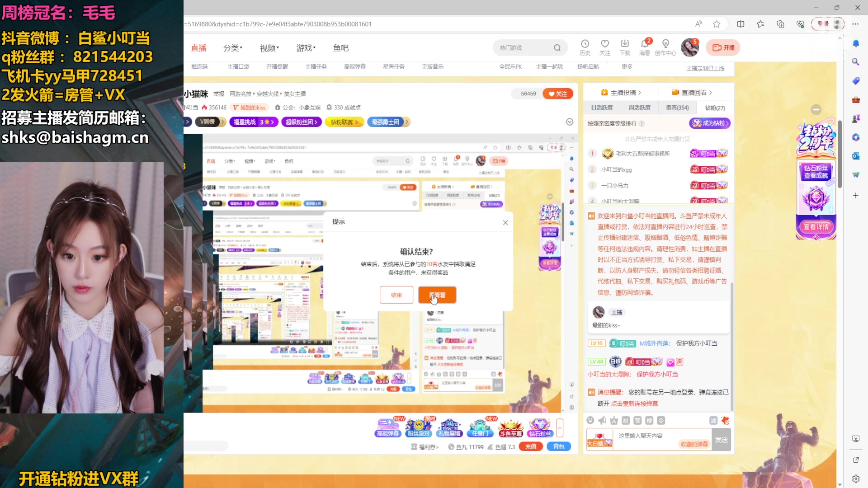868x488 pixels.
Task: Click 点击重新连接弹幕 link
Action: point(634,404)
